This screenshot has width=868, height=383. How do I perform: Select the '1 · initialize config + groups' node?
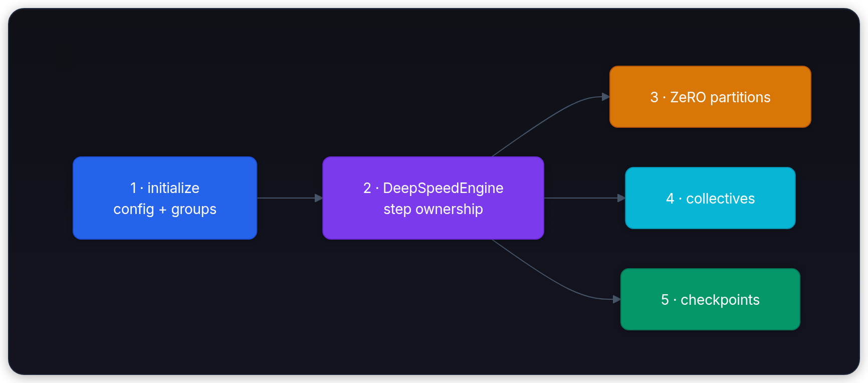pyautogui.click(x=165, y=198)
